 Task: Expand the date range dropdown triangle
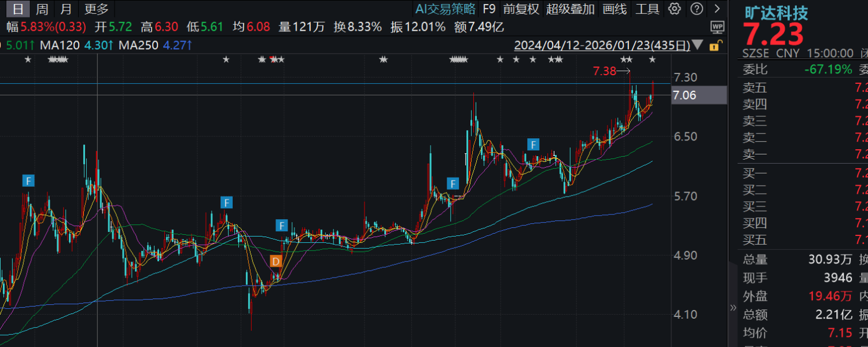pyautogui.click(x=697, y=45)
